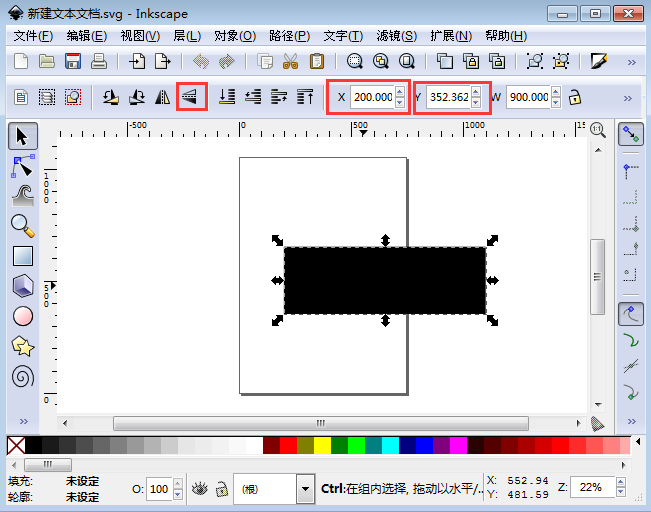
Task: Pick the Star polygon tool
Action: pyautogui.click(x=23, y=346)
